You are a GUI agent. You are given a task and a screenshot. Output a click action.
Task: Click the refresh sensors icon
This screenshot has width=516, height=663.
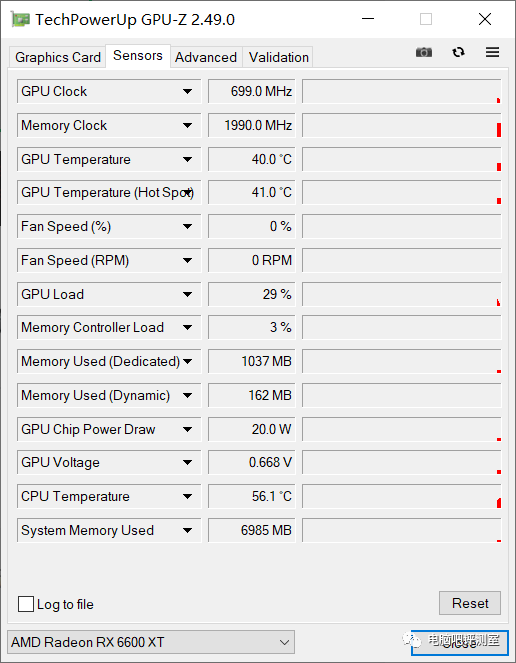pos(458,52)
